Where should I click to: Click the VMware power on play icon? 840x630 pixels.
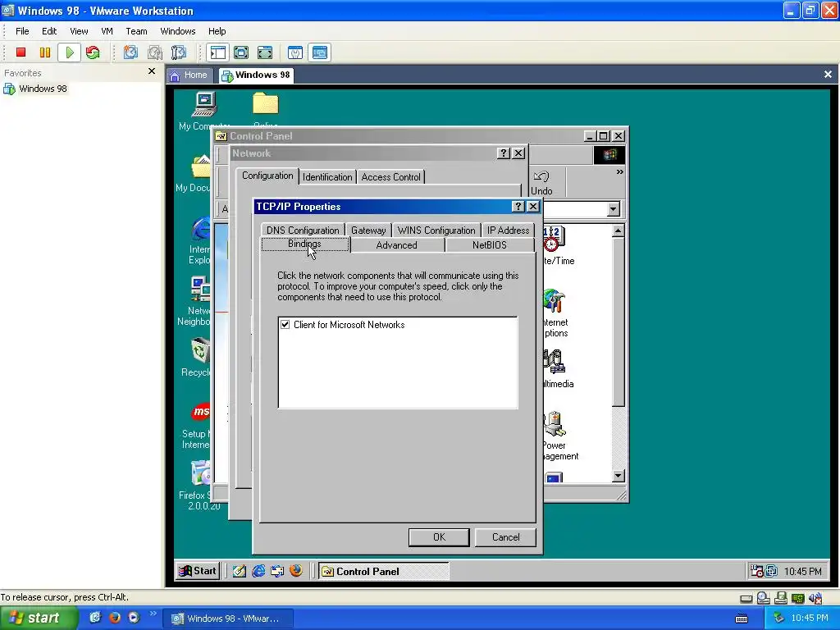(70, 52)
